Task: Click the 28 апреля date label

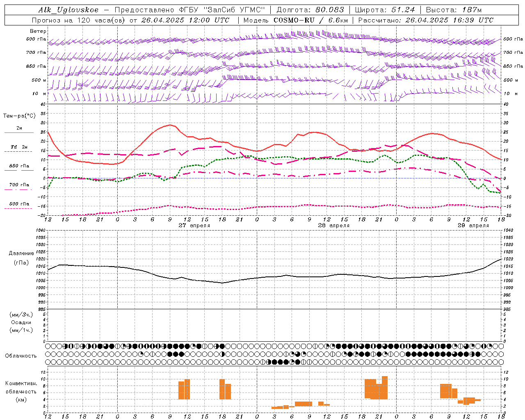Action: (x=334, y=226)
